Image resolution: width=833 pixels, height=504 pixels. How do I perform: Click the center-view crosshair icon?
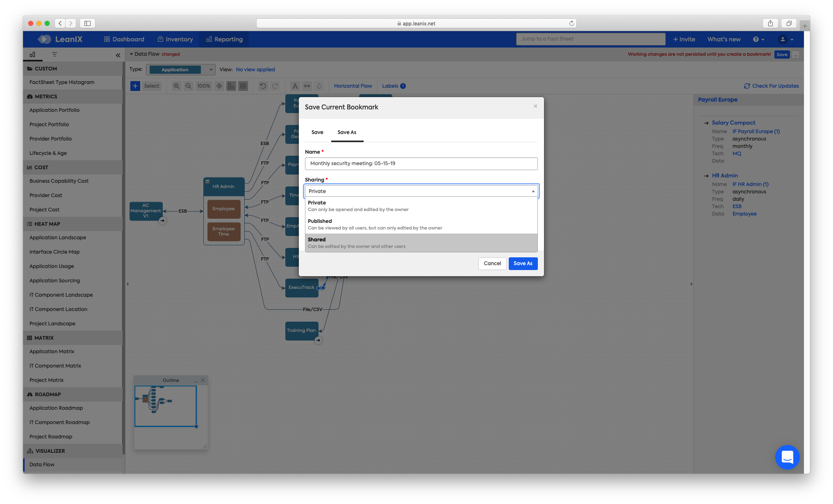click(219, 86)
